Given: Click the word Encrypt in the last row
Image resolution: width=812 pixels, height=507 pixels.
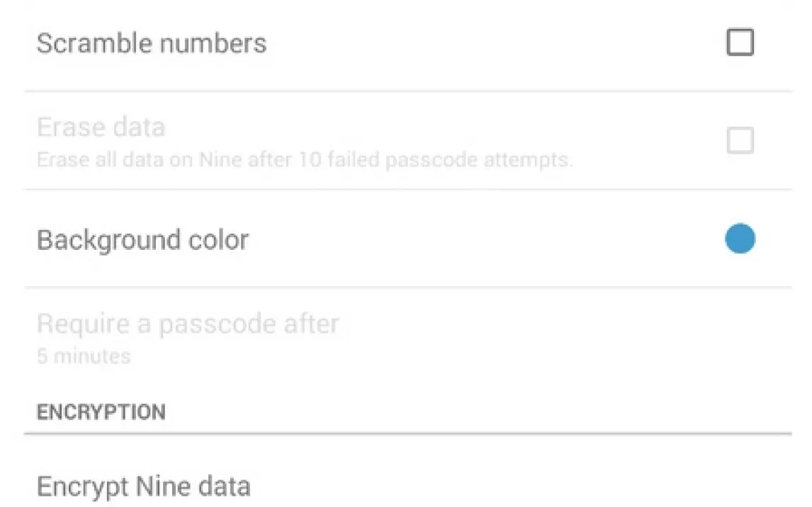Looking at the screenshot, I should coord(81,486).
